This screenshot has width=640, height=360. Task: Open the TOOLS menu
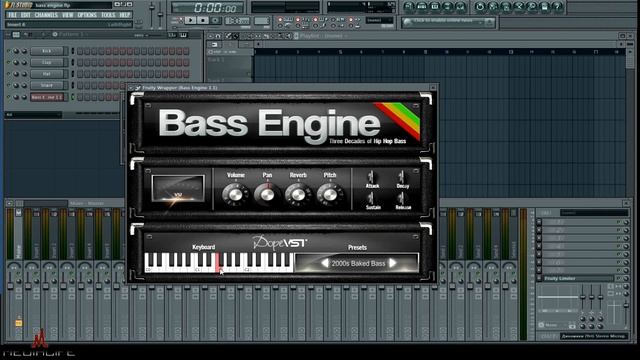click(108, 15)
